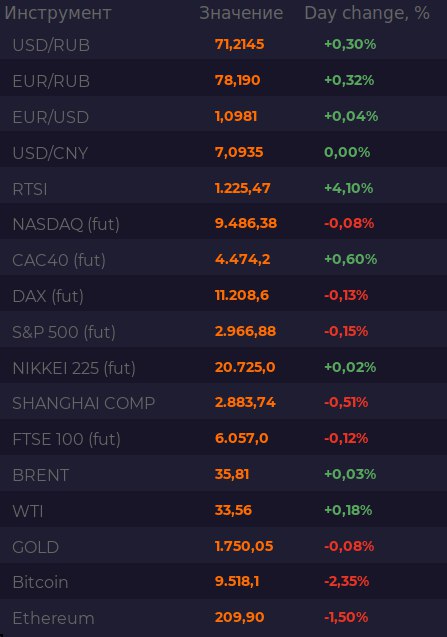Click the EUR/USD pair label
The width and height of the screenshot is (447, 637).
pyautogui.click(x=51, y=117)
